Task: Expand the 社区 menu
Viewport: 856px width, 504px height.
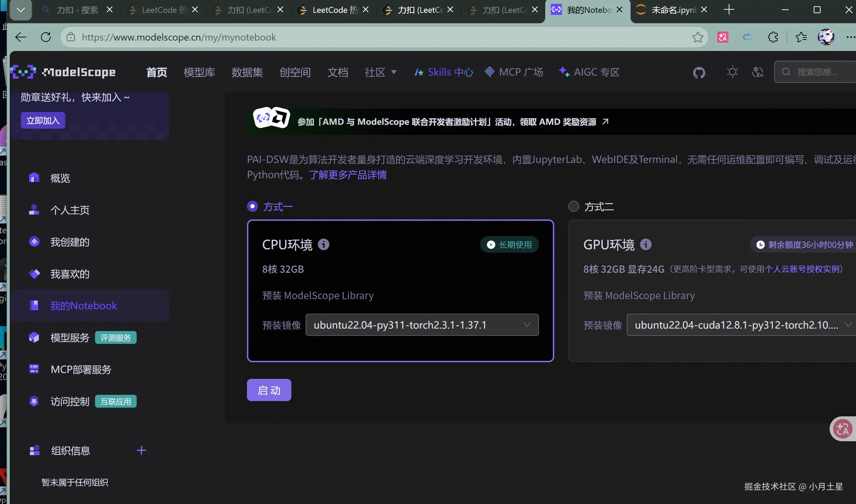Action: point(380,72)
